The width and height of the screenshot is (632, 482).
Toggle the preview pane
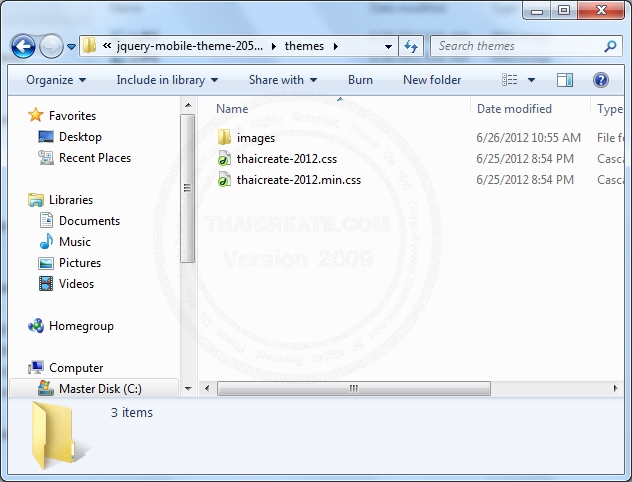point(565,80)
